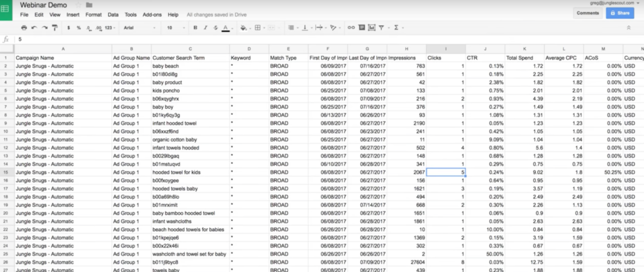644x272 pixels.
Task: Click the print icon in toolbar
Action: [x=24, y=28]
